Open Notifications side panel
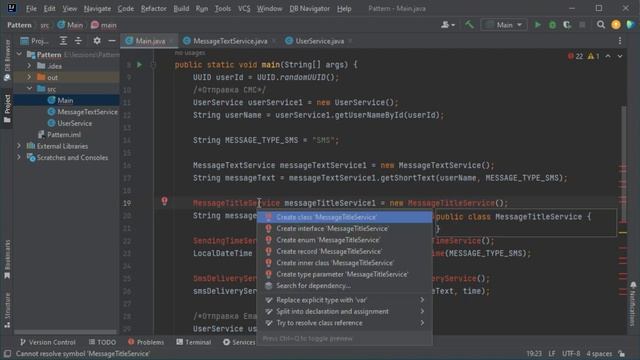Image resolution: width=640 pixels, height=360 pixels. pyautogui.click(x=633, y=304)
